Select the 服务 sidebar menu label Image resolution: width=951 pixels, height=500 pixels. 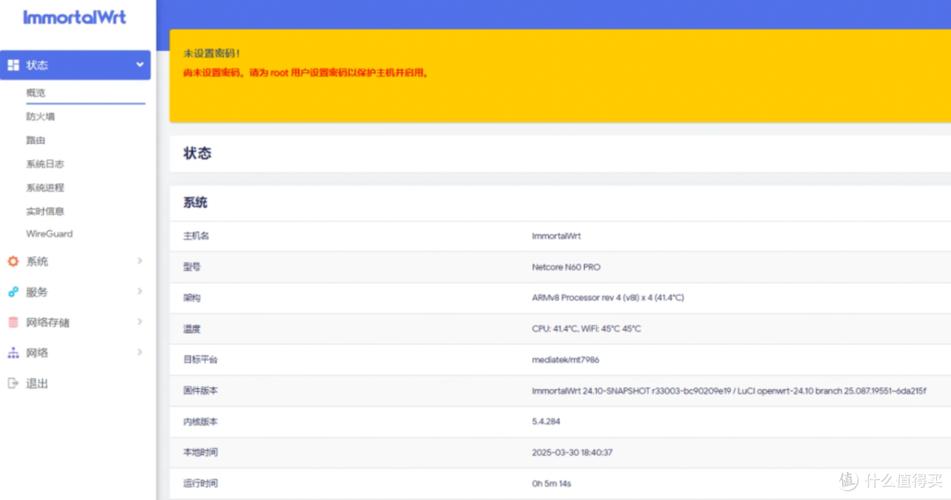[x=37, y=292]
